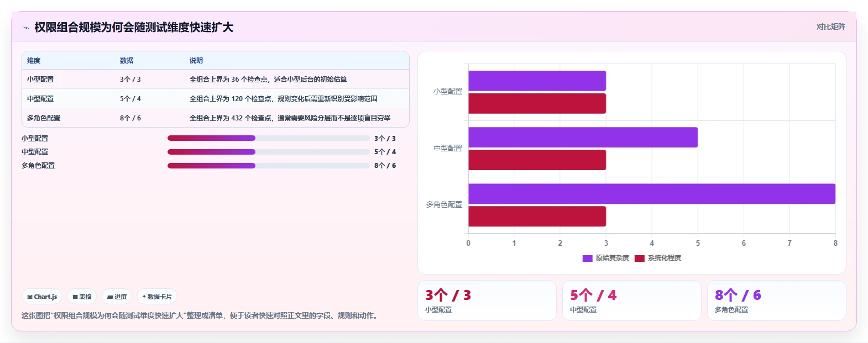Click the header icon beside the title

point(26,28)
